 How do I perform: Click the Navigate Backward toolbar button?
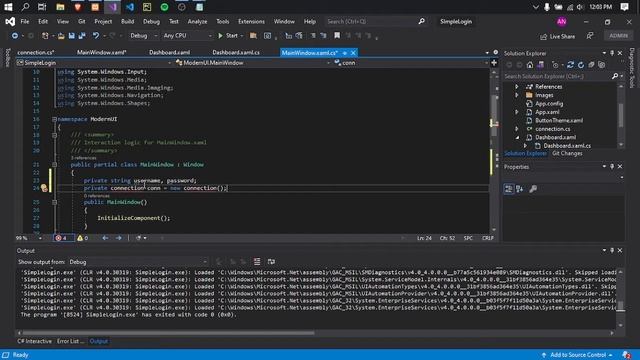click(15, 36)
